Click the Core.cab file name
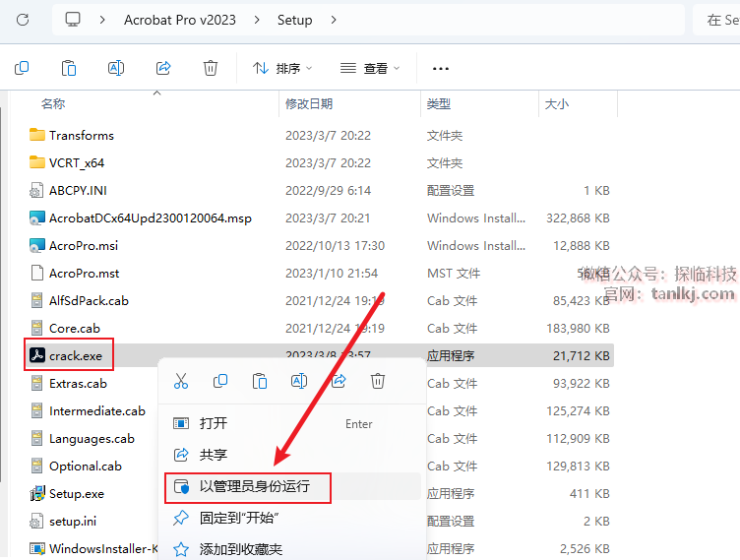This screenshot has height=560, width=740. (75, 328)
